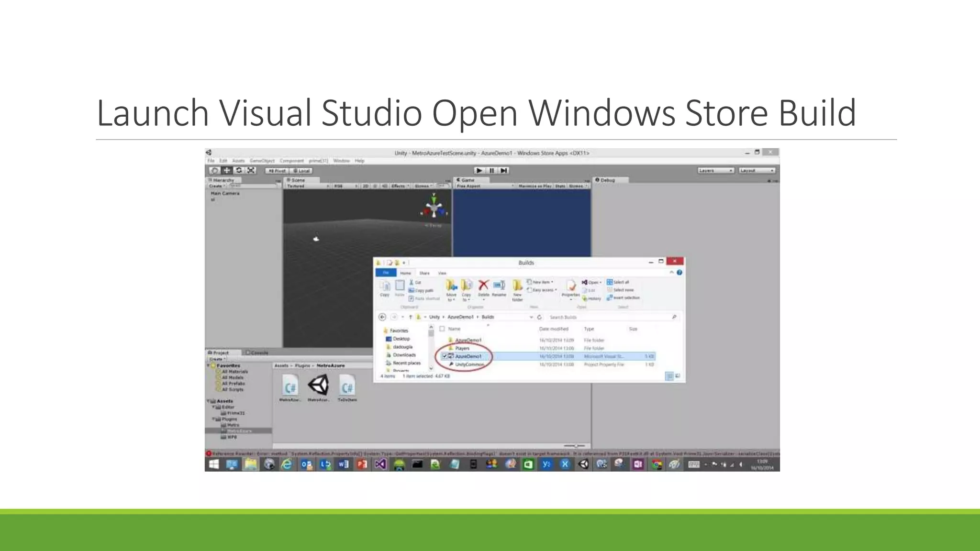The image size is (980, 551).
Task: Open the first MetroAzure C# script asset
Action: [290, 388]
